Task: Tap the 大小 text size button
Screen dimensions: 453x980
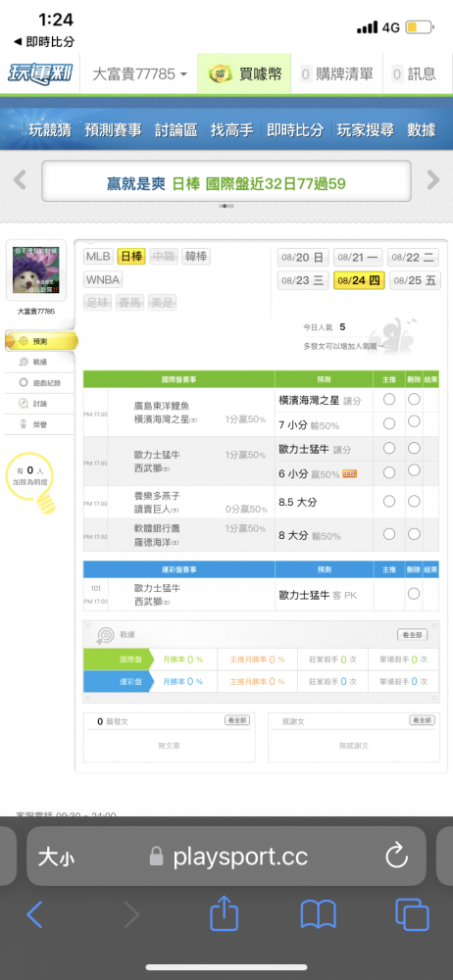Action: pos(56,857)
